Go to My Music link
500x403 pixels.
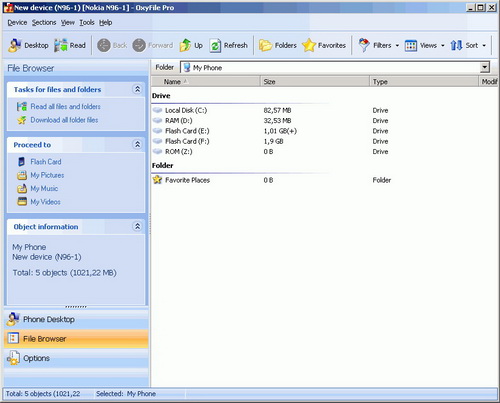[x=44, y=189]
